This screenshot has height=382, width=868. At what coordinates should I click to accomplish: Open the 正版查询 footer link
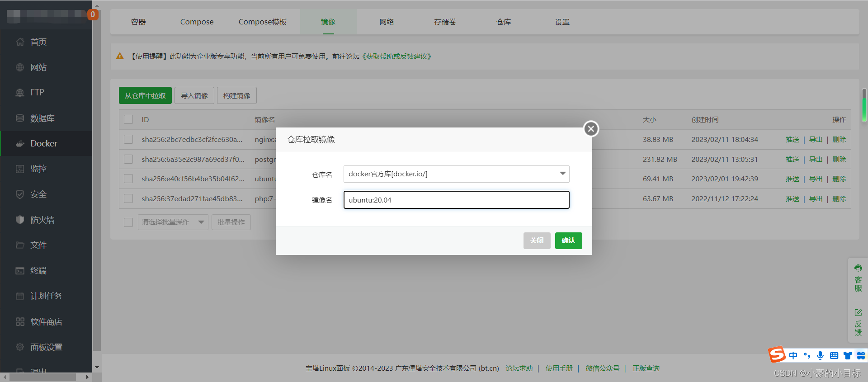point(646,368)
